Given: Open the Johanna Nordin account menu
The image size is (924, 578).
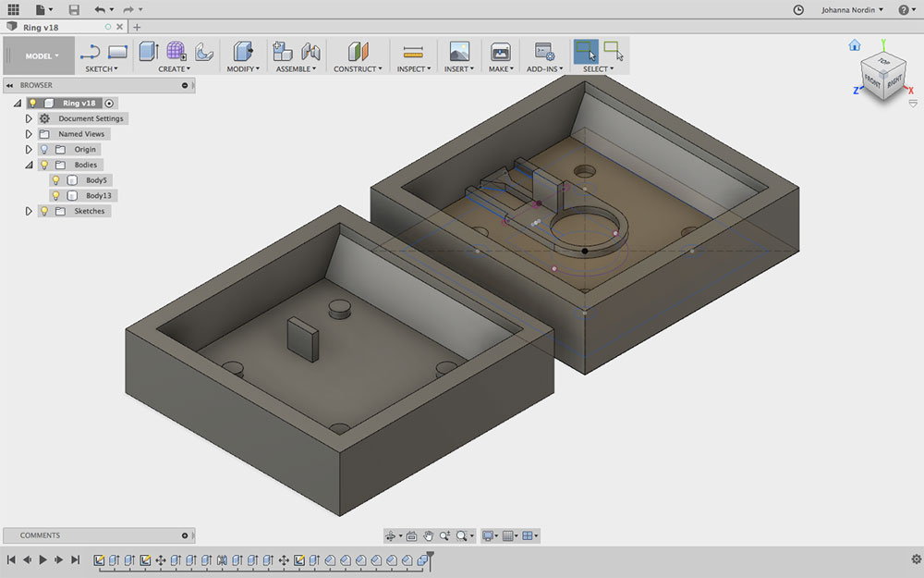Looking at the screenshot, I should (x=852, y=10).
